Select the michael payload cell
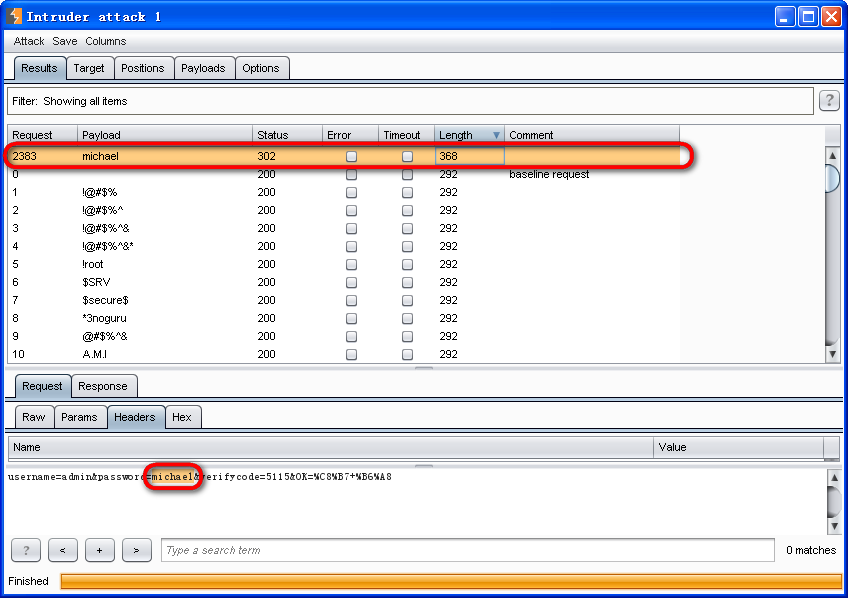Viewport: 848px width, 598px height. pos(164,156)
